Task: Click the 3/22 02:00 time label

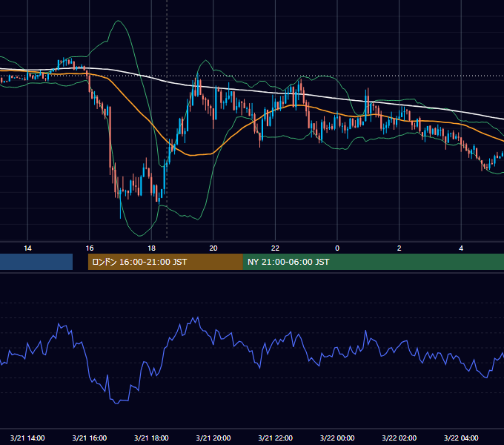Action: pyautogui.click(x=399, y=438)
